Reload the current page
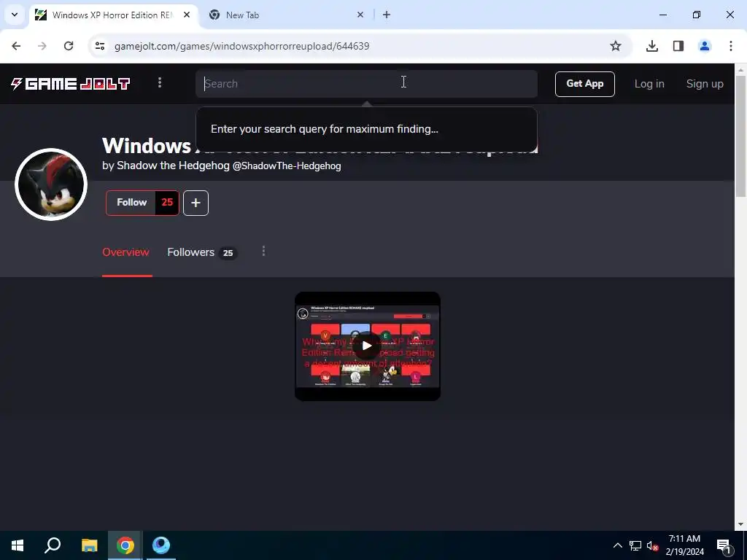Viewport: 747px width, 560px height. point(69,46)
